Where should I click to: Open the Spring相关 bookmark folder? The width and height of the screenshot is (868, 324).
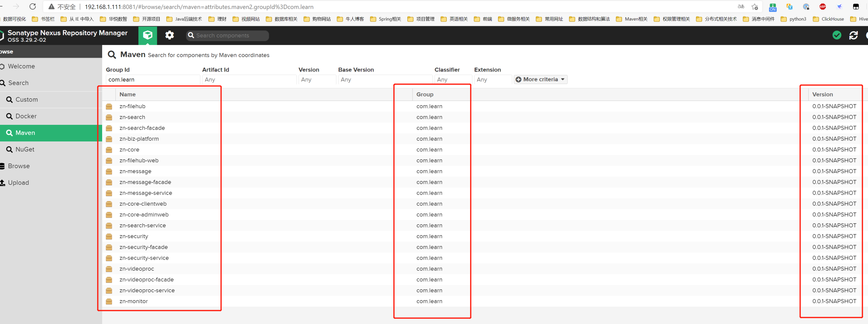pyautogui.click(x=385, y=19)
